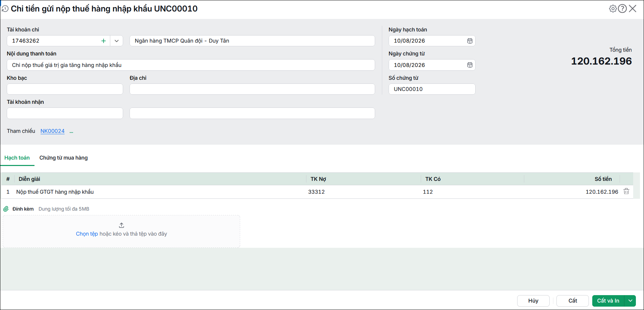Click the Kho bạc input field
This screenshot has height=310, width=644.
tap(65, 89)
